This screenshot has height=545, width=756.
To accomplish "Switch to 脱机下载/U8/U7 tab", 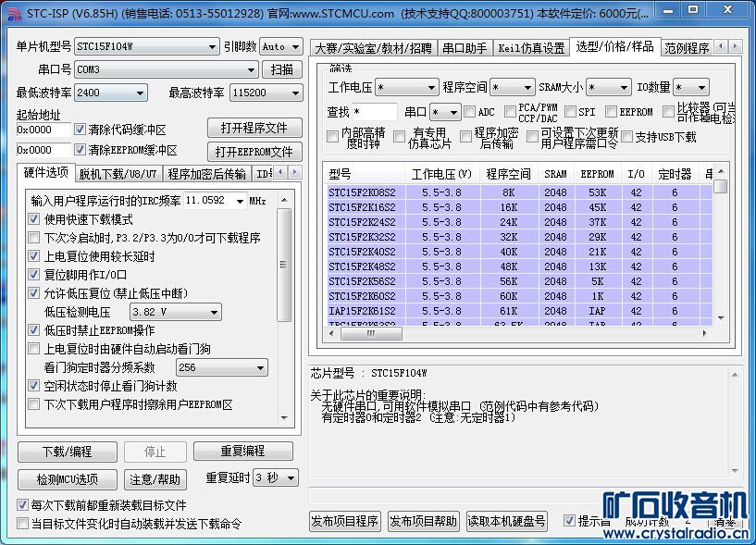I will (118, 174).
